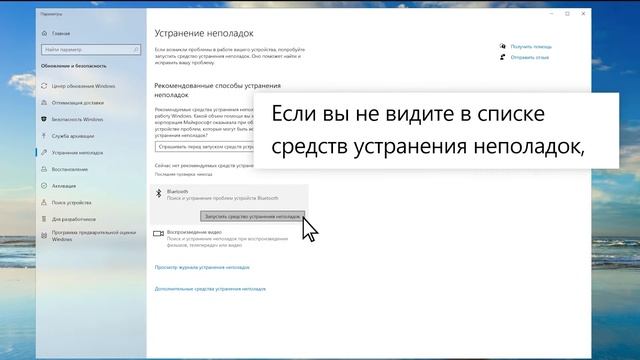Open Оптимизация доставки sidebar icon

click(x=44, y=103)
